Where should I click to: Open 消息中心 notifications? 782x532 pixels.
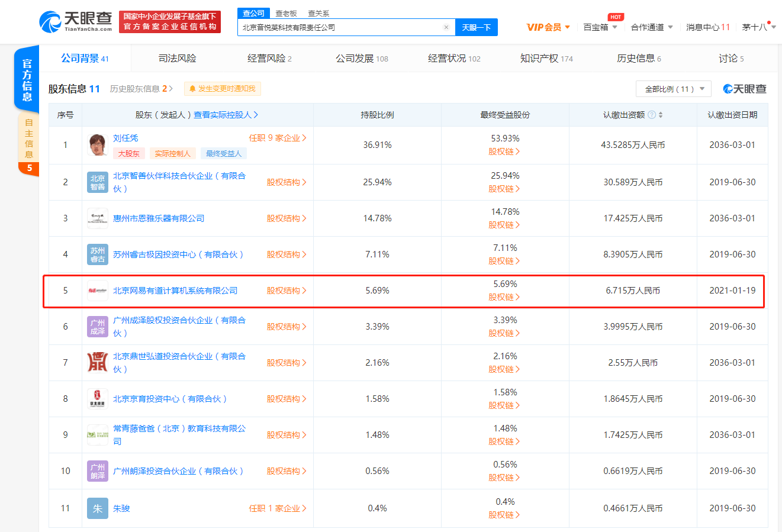[x=708, y=27]
